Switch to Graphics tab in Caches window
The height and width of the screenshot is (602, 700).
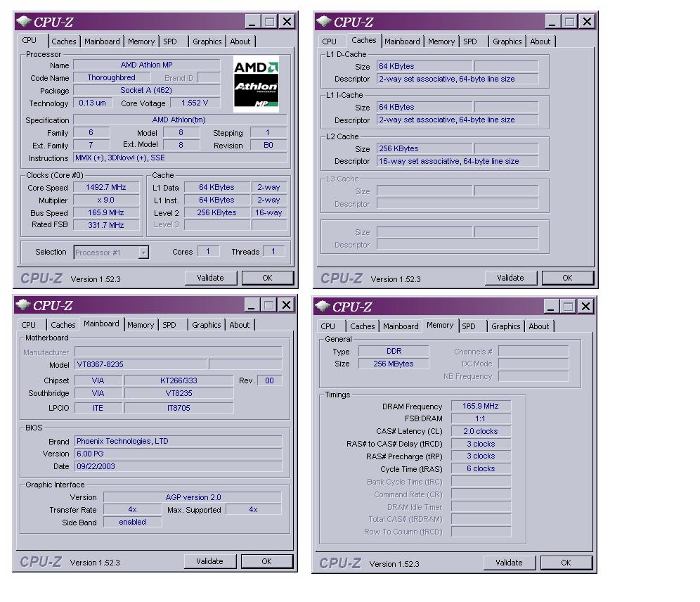click(507, 41)
